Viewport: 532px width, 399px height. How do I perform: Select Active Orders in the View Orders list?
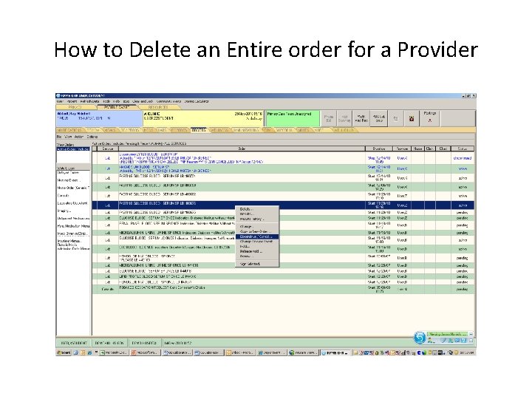point(73,149)
